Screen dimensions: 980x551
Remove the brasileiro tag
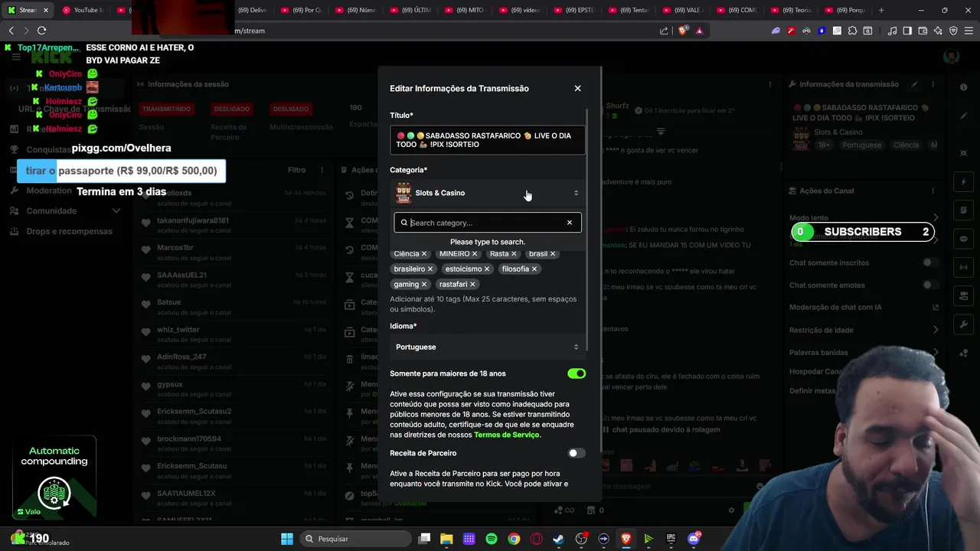pyautogui.click(x=430, y=269)
